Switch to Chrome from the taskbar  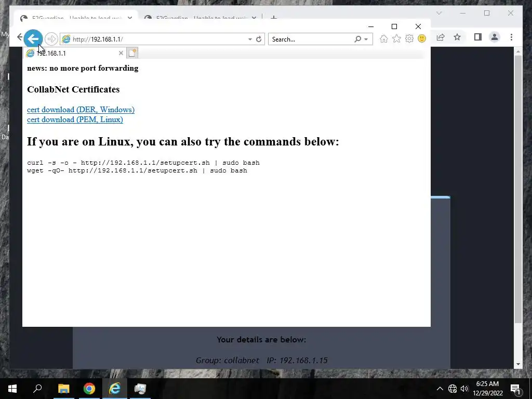[89, 389]
